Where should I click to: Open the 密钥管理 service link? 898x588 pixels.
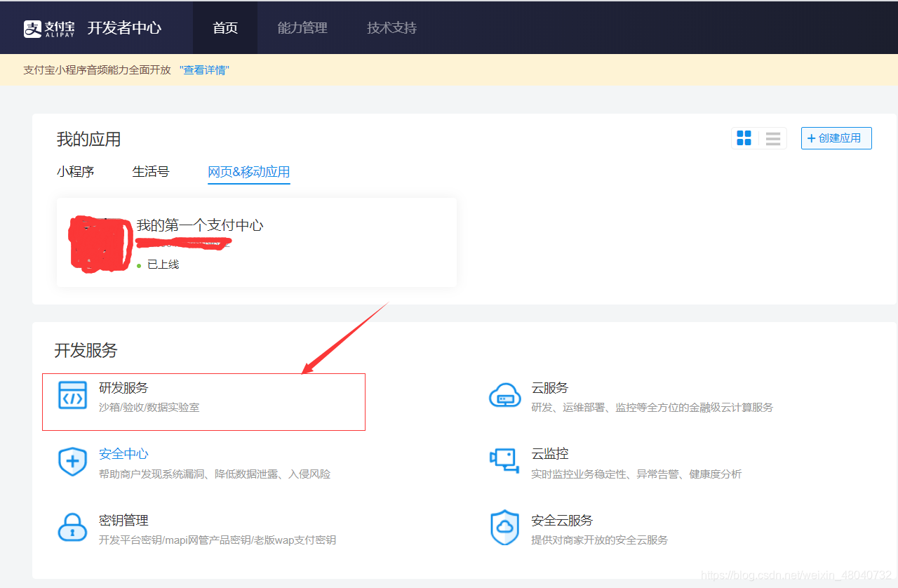click(x=123, y=521)
